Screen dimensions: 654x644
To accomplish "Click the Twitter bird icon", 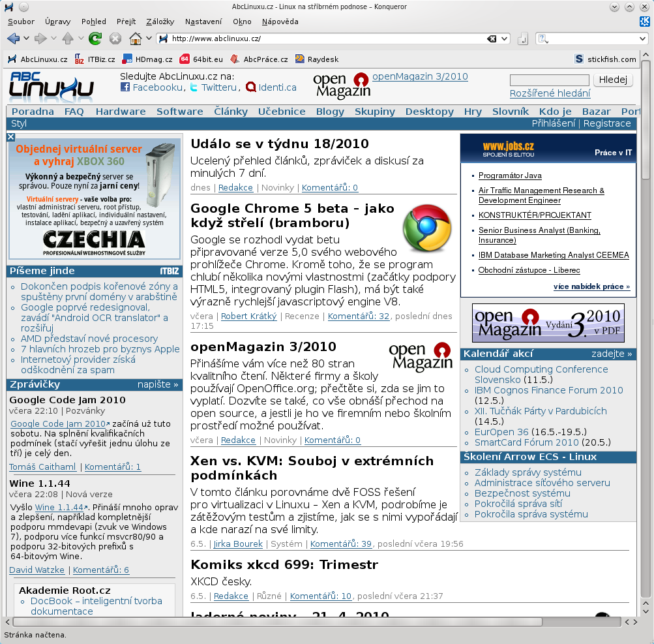I will (x=194, y=87).
